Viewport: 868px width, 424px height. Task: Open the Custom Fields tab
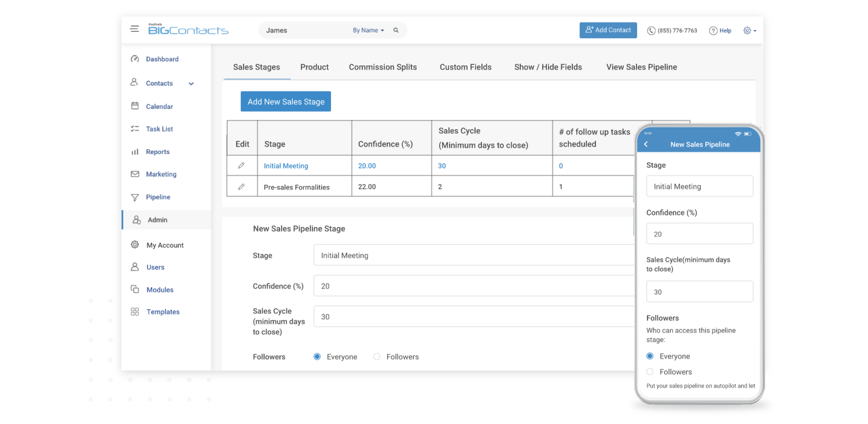465,67
